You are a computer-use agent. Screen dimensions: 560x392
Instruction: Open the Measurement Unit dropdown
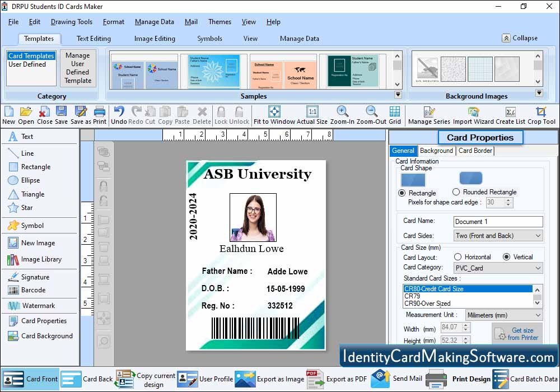tap(503, 315)
